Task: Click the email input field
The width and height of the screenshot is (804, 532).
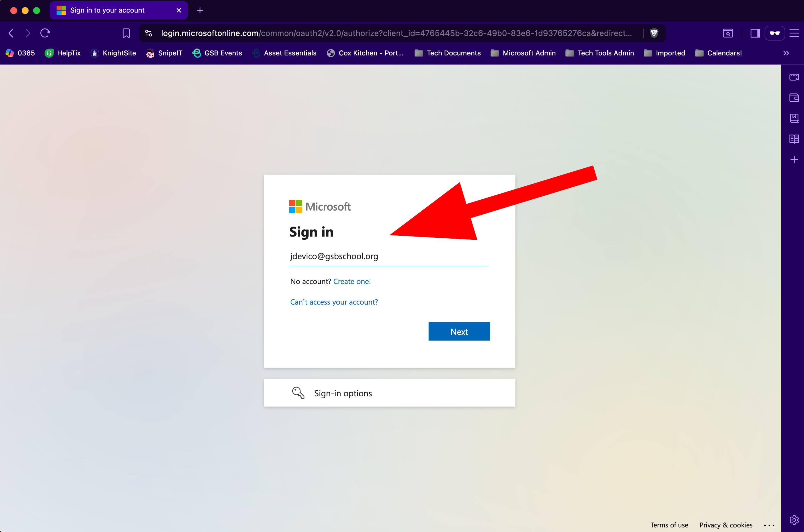Action: [389, 256]
